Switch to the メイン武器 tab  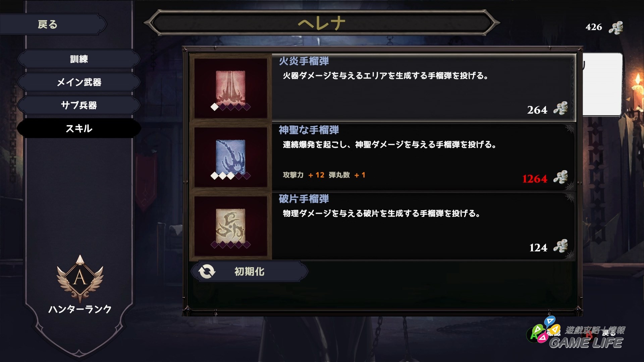[x=79, y=82]
